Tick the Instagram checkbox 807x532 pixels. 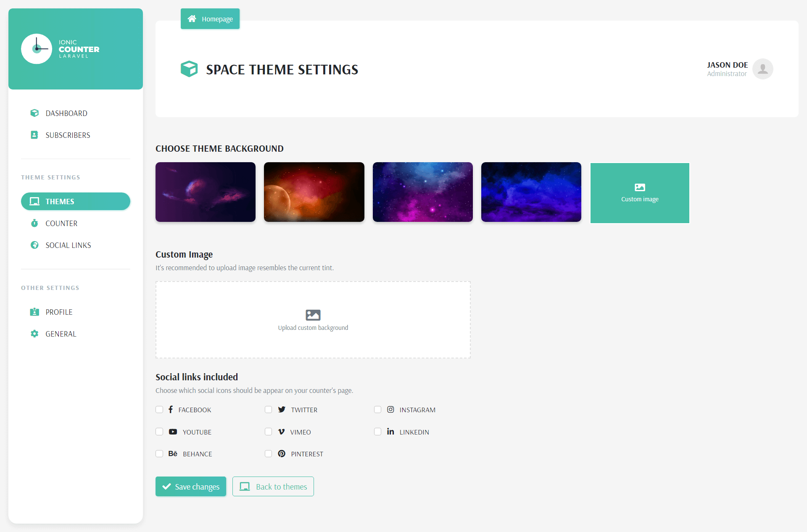(x=378, y=410)
